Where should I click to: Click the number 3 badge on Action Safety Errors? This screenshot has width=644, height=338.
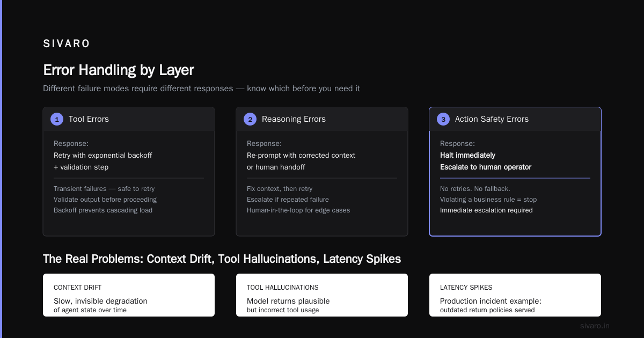[443, 119]
